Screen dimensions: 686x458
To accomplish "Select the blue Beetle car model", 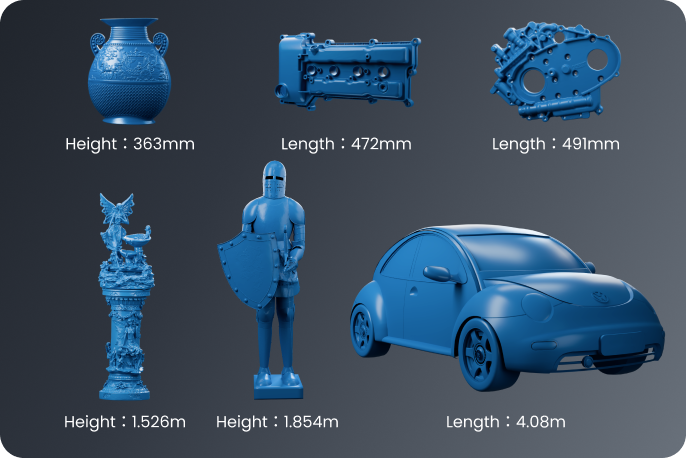I will [508, 308].
